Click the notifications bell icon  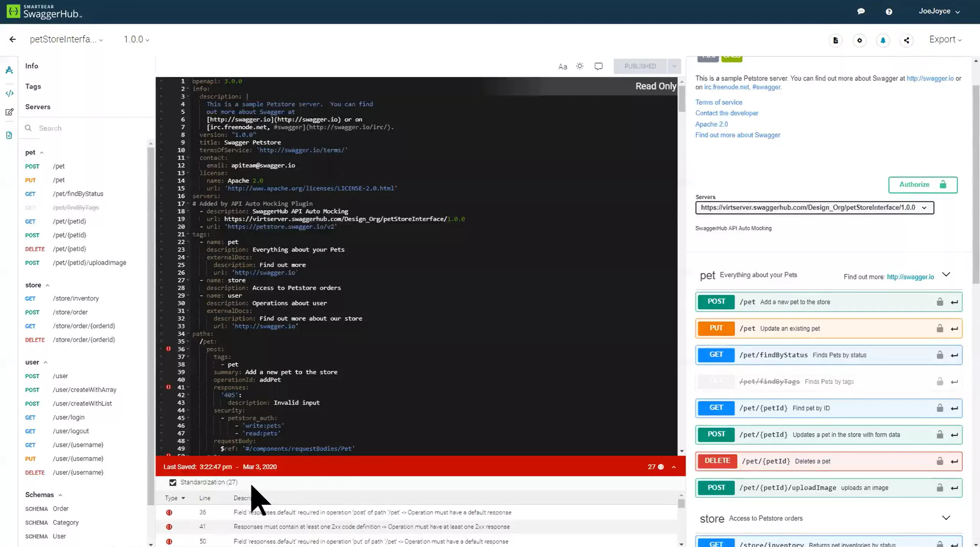[x=883, y=40]
